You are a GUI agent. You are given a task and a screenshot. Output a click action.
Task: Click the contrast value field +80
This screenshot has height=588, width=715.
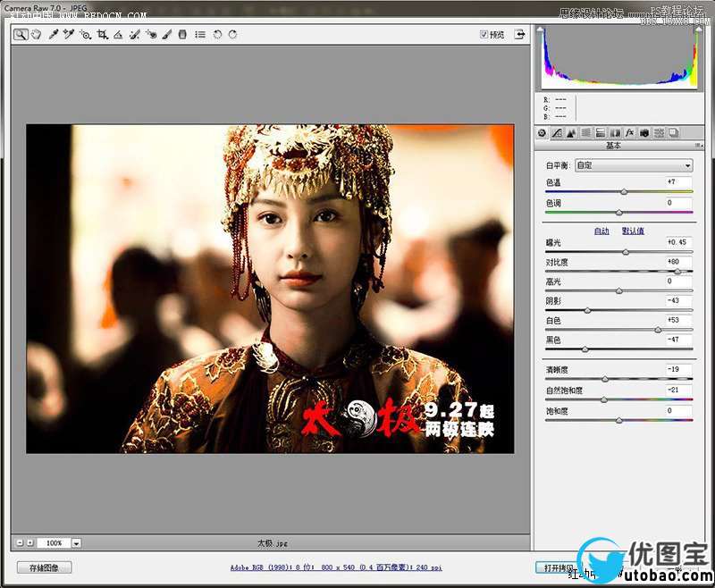tap(678, 262)
